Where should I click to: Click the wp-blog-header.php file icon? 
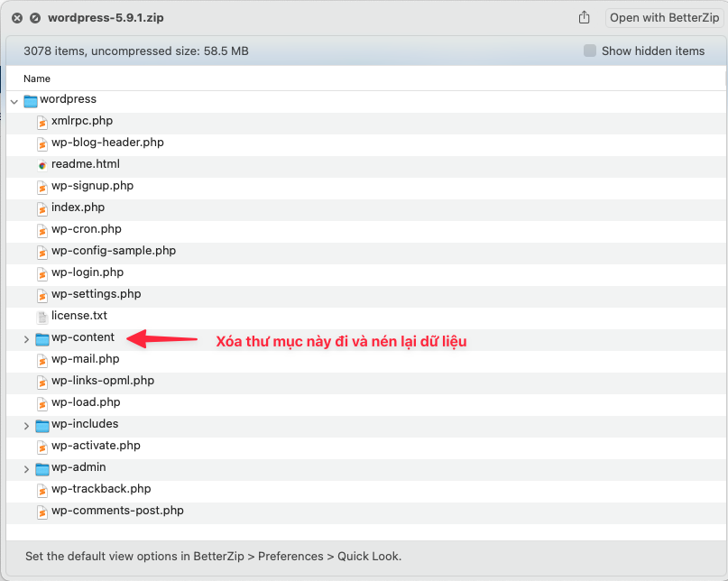tap(42, 144)
